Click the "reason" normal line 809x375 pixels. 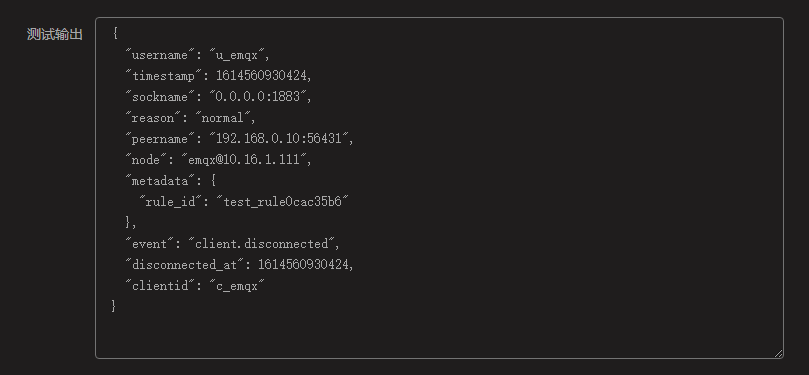(191, 118)
